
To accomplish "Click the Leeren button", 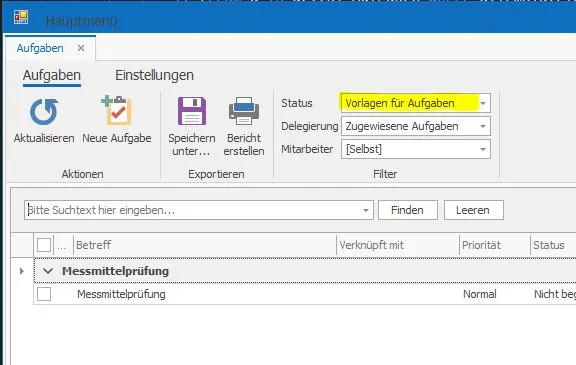I will pos(474,210).
